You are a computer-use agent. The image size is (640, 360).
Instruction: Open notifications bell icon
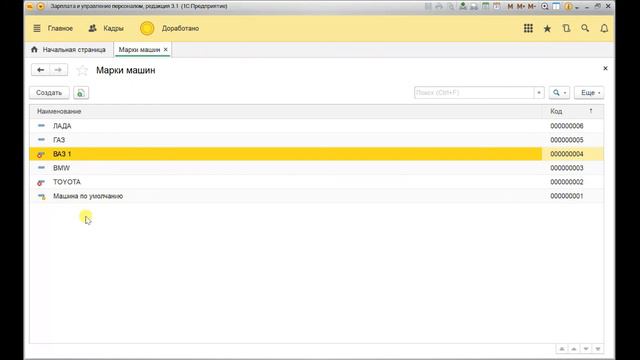(604, 28)
